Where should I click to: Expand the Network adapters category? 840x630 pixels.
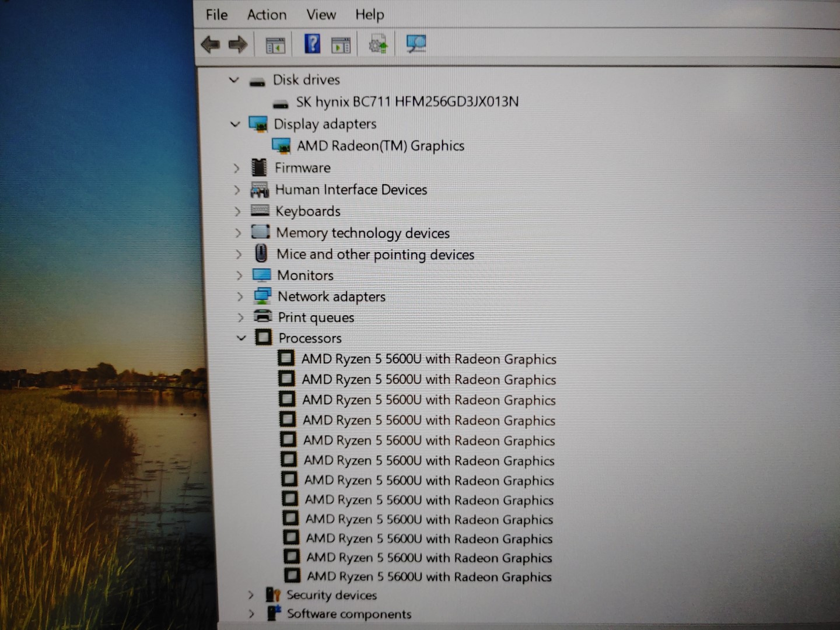click(x=240, y=297)
